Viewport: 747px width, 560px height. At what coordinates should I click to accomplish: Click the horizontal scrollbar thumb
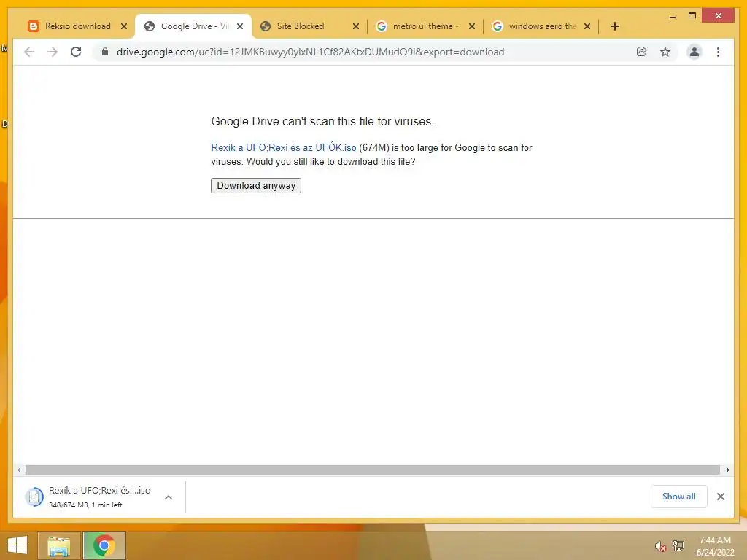coord(373,470)
